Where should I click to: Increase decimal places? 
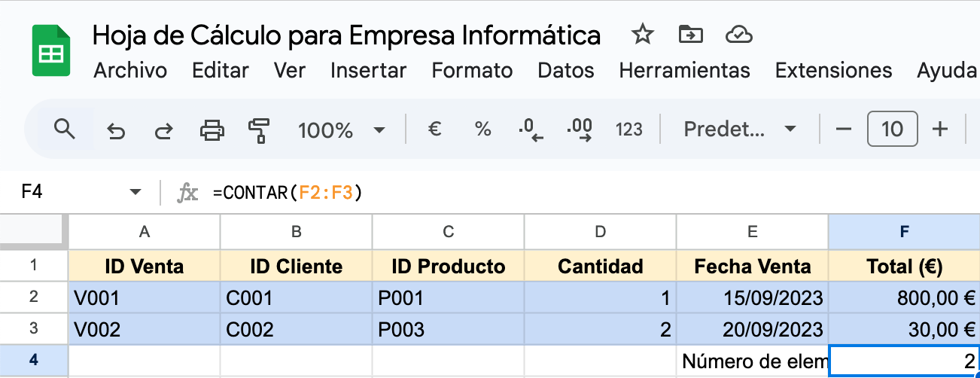pyautogui.click(x=580, y=130)
